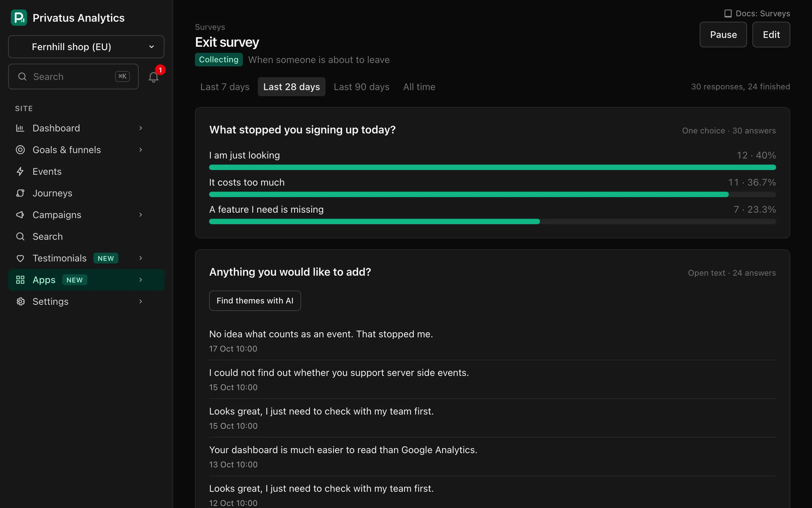The height and width of the screenshot is (508, 812).
Task: Click the Campaigns megaphone icon
Action: tap(20, 215)
